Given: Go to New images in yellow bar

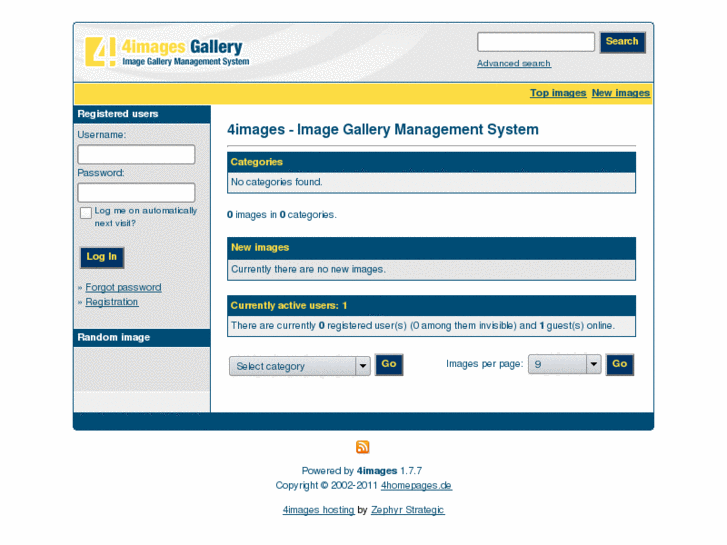Looking at the screenshot, I should point(620,93).
